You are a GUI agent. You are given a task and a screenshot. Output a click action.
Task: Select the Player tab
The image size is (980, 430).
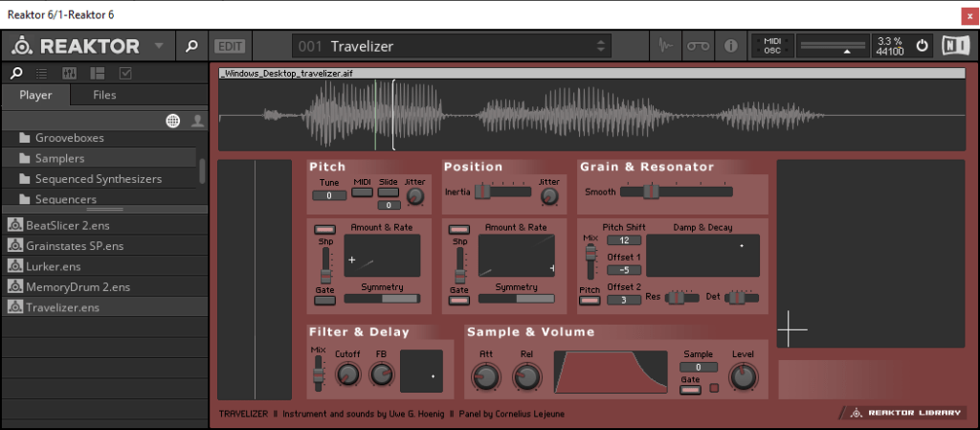tap(36, 95)
